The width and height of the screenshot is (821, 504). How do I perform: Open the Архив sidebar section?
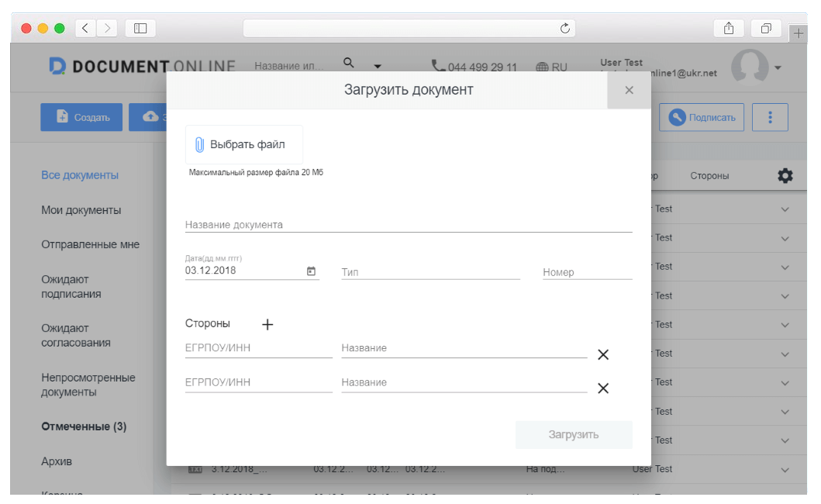pos(57,461)
